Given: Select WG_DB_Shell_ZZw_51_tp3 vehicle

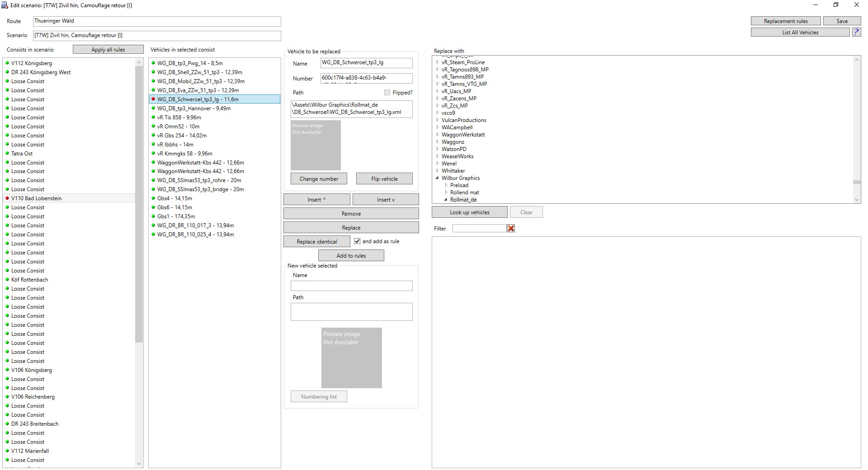Looking at the screenshot, I should tap(199, 72).
